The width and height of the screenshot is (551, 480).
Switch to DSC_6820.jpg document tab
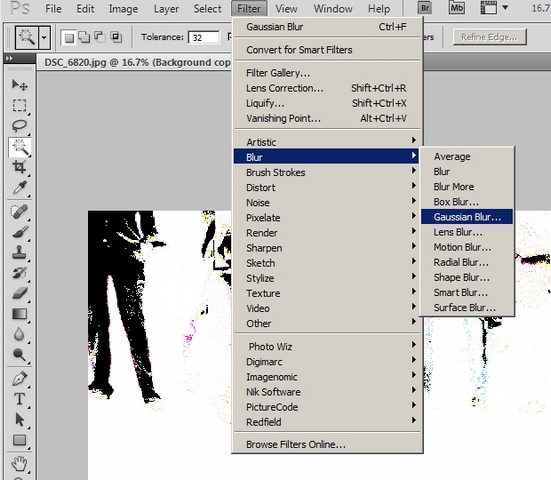(x=137, y=63)
